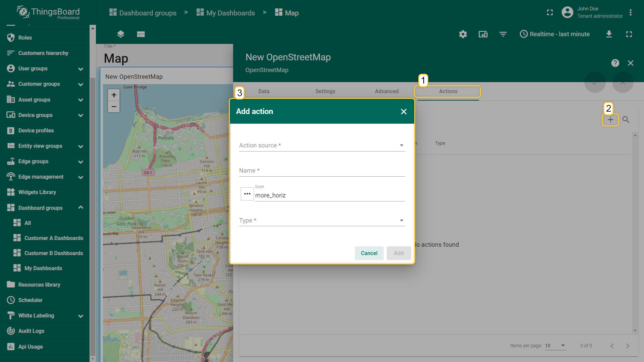Open the Type dropdown in dialog
Viewport: 644px width, 362px height.
pyautogui.click(x=322, y=221)
